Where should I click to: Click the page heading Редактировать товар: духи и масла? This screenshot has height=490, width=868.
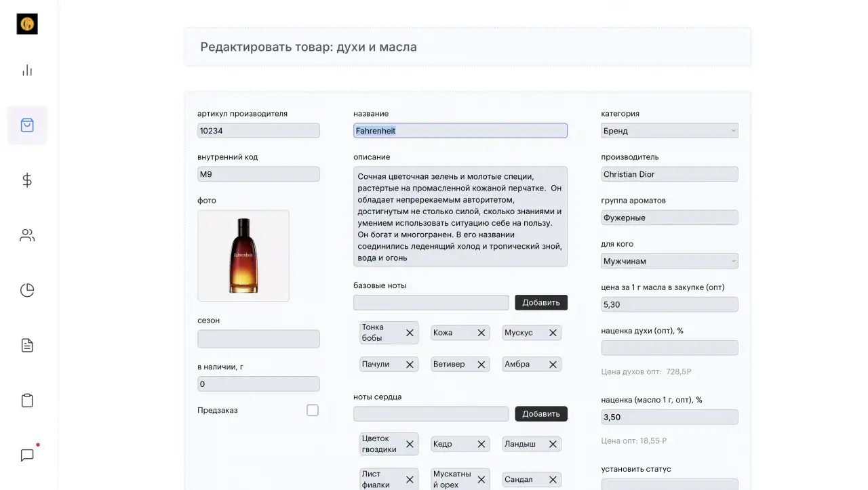click(309, 47)
